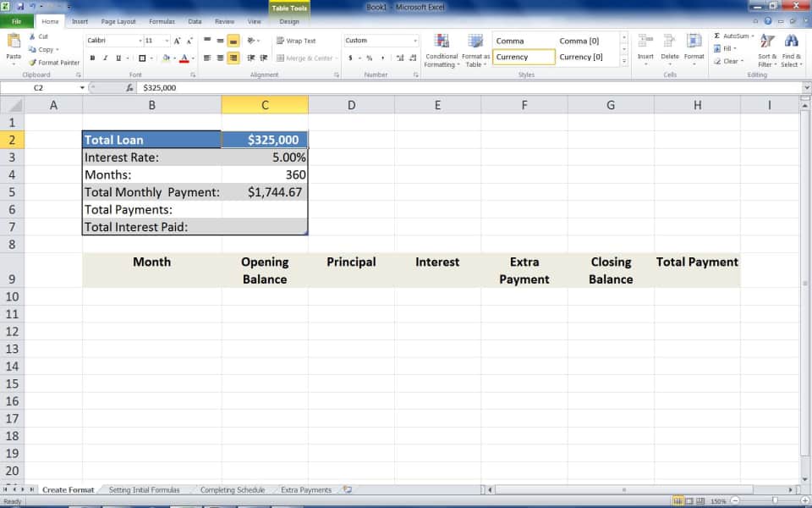Click the Merge & Center button
The height and width of the screenshot is (508, 812).
pos(300,58)
